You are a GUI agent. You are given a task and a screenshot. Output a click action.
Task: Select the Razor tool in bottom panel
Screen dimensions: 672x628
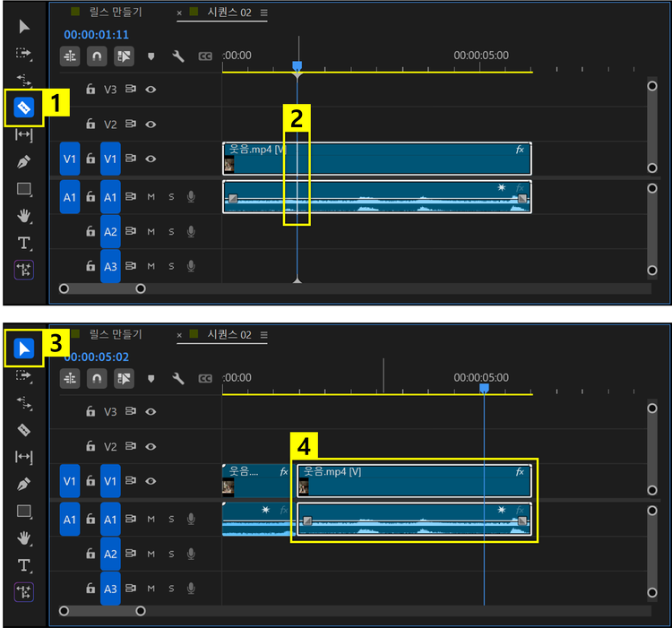23,430
